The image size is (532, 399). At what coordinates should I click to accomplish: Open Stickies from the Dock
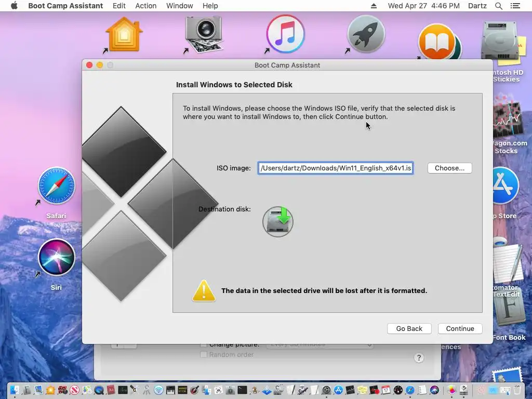(362, 390)
